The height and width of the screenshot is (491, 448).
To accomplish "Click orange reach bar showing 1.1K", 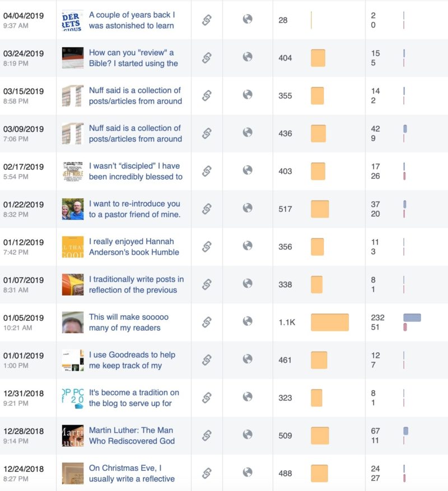I will (x=330, y=322).
